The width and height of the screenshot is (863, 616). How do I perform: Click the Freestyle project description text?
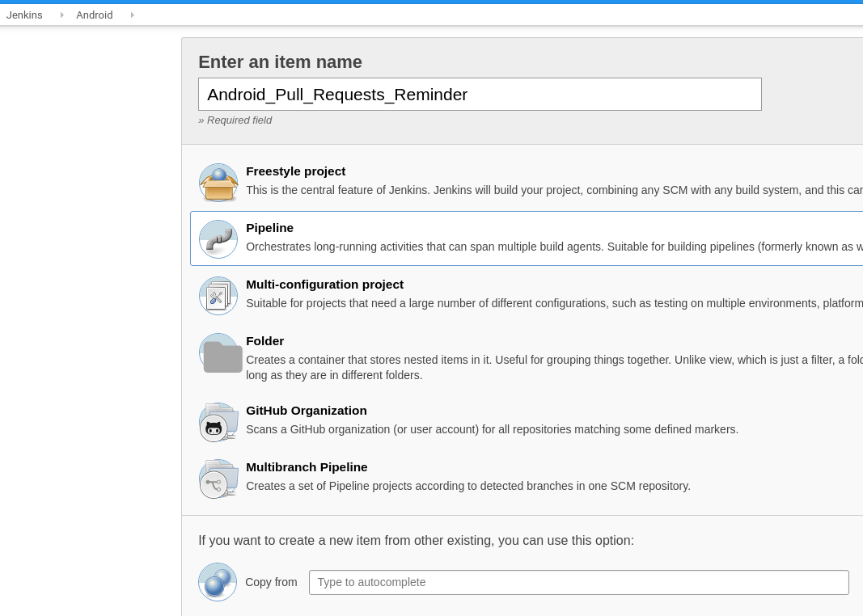tap(554, 190)
